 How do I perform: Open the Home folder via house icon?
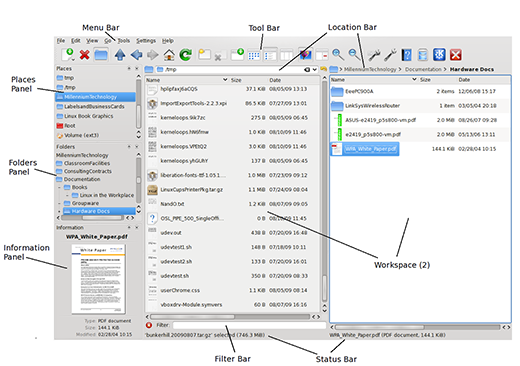[169, 55]
